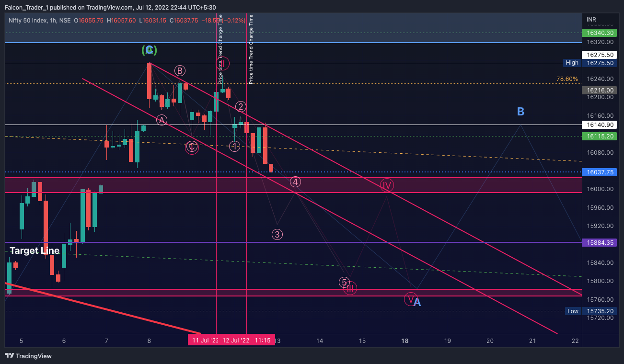The height and width of the screenshot is (364, 624).
Task: Click the 11:15 time marker
Action: click(x=263, y=341)
